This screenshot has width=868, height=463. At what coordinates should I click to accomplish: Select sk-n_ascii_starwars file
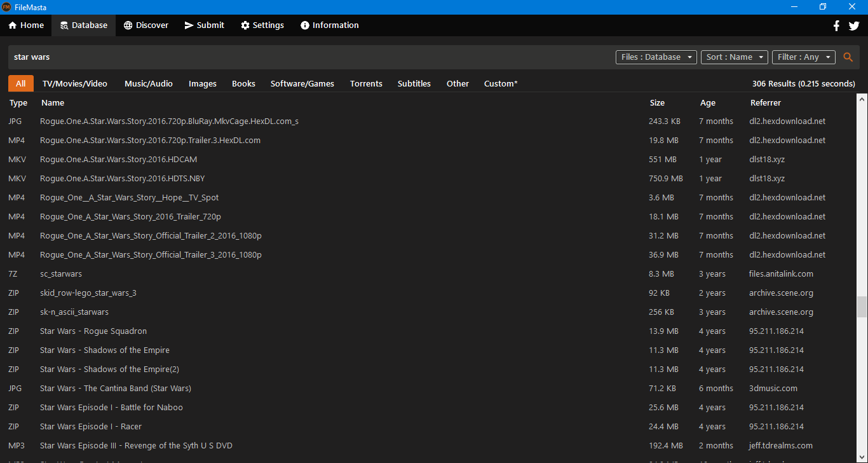(x=428, y=312)
